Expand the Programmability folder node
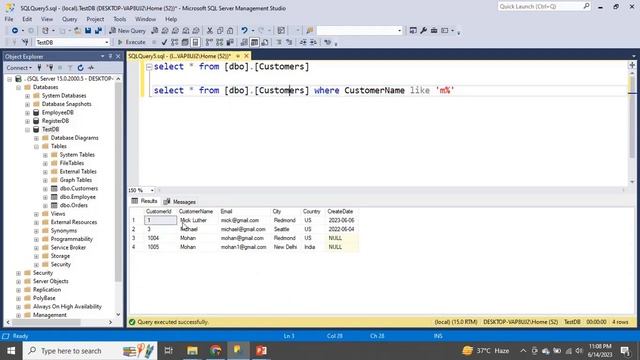The height and width of the screenshot is (360, 640). (36, 239)
